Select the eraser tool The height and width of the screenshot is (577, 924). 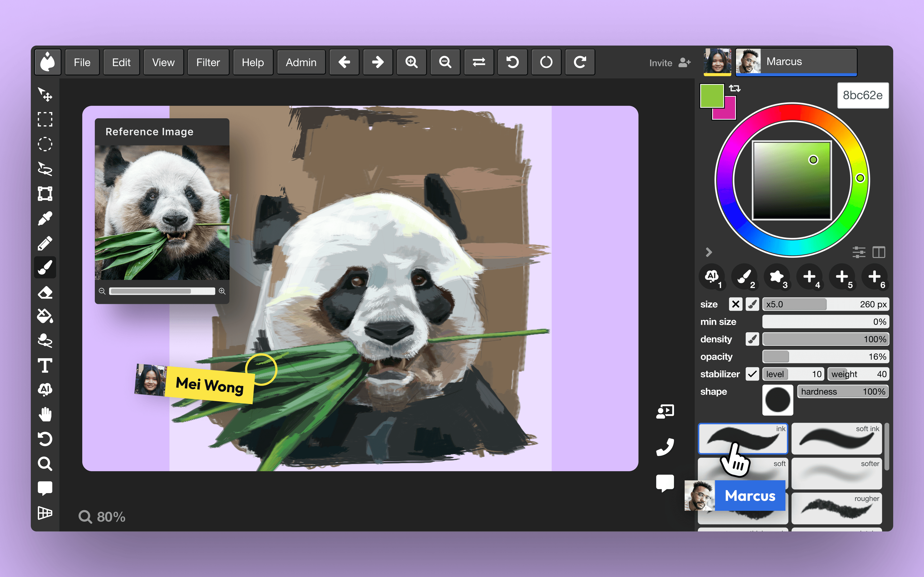click(x=45, y=293)
